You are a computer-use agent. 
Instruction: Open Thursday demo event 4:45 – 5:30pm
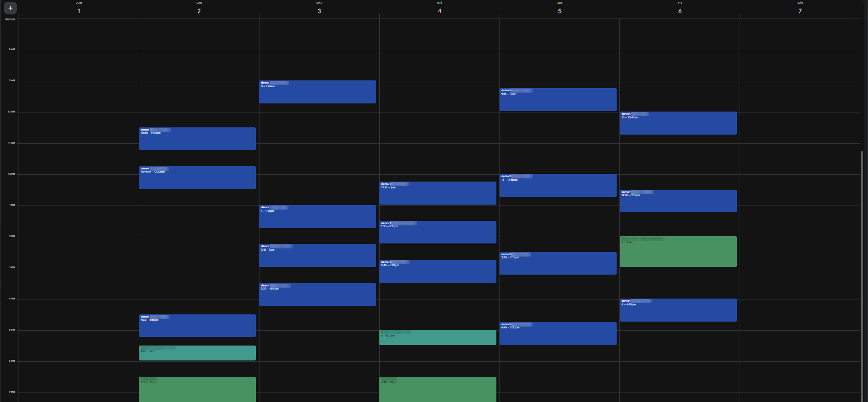pyautogui.click(x=558, y=333)
